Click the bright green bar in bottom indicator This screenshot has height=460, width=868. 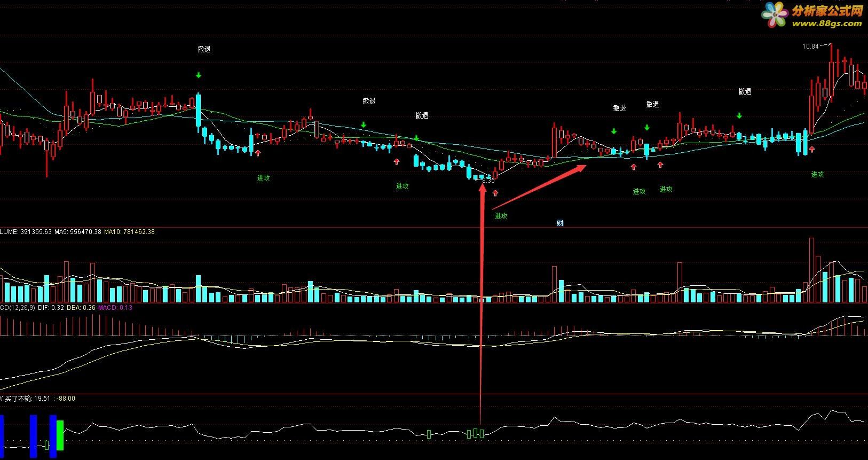pos(60,435)
